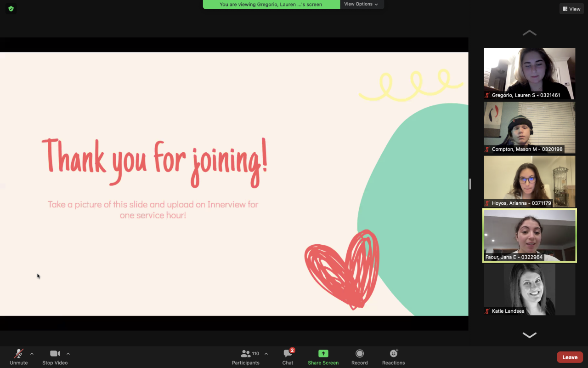This screenshot has height=368, width=588.
Task: Select Lauren Gregorio's video thumbnail
Action: pos(530,74)
